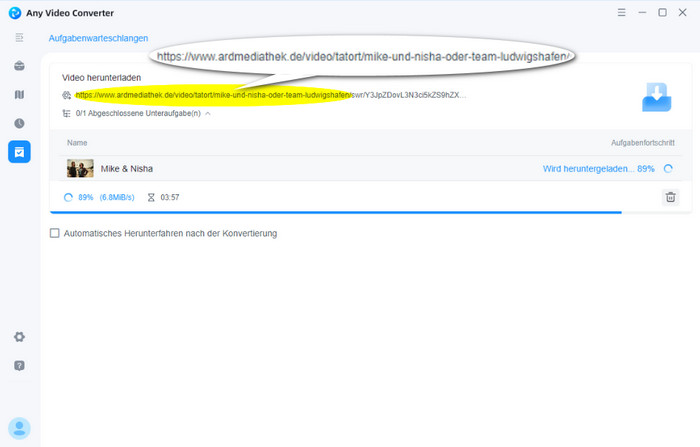700x447 pixels.
Task: Enable automatic shutdown after conversion checkbox
Action: [54, 233]
